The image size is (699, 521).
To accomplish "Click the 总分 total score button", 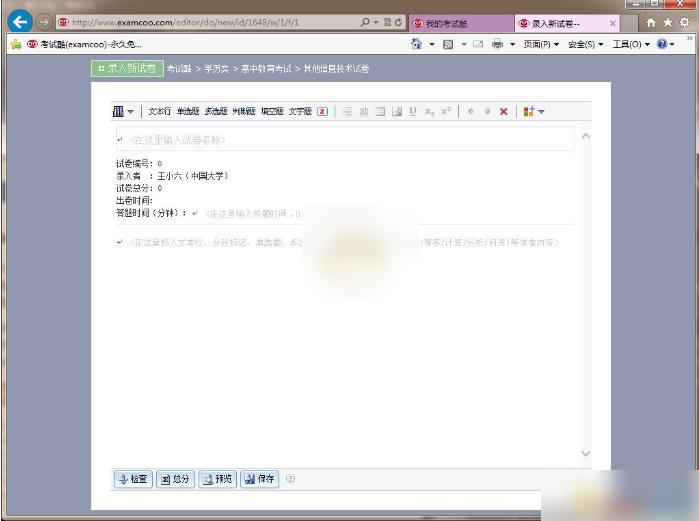I will click(175, 479).
